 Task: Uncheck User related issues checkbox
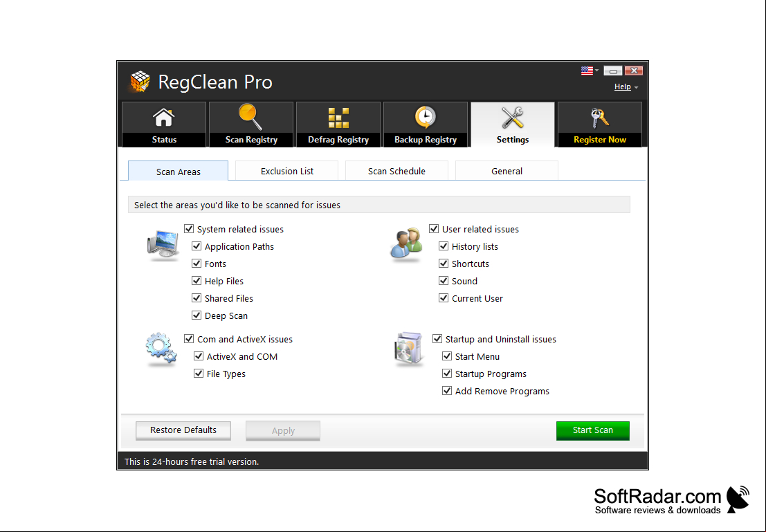[434, 228]
